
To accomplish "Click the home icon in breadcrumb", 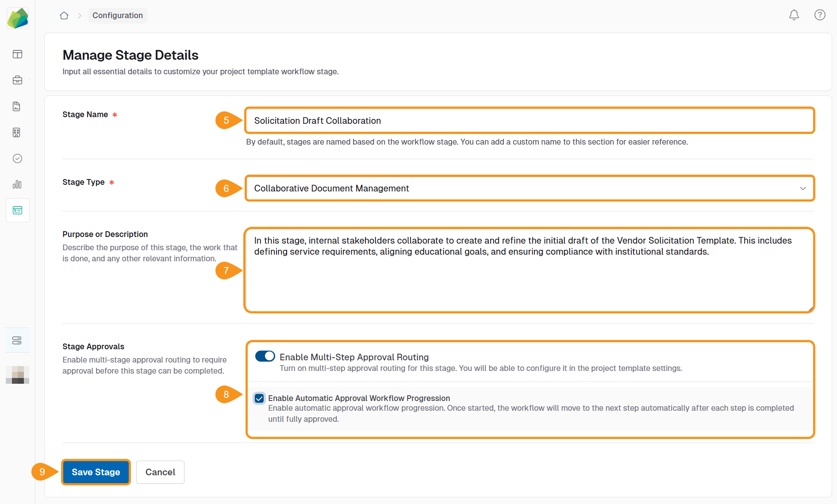I will (64, 15).
